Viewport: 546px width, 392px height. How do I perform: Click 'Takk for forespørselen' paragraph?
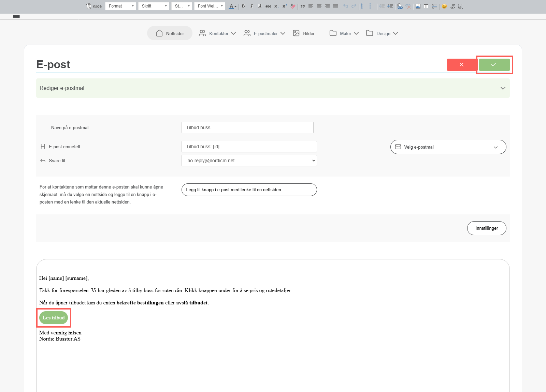(166, 290)
